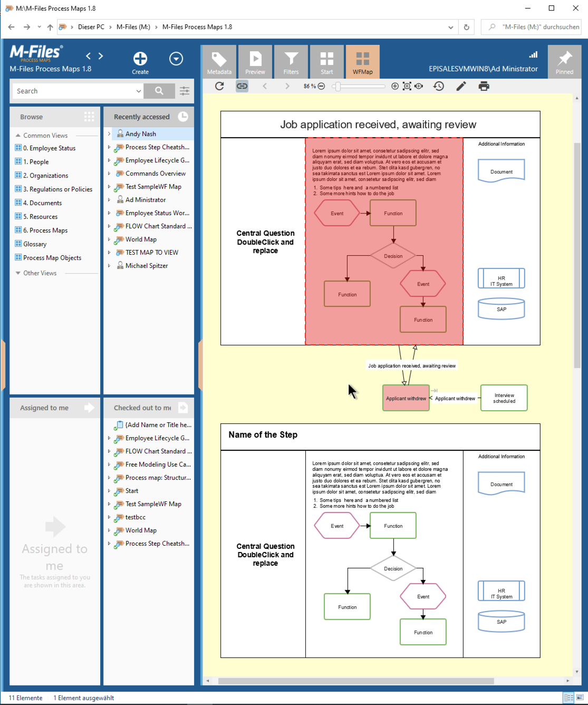This screenshot has width=588, height=705.
Task: Edit the map with the pencil icon
Action: coord(461,86)
